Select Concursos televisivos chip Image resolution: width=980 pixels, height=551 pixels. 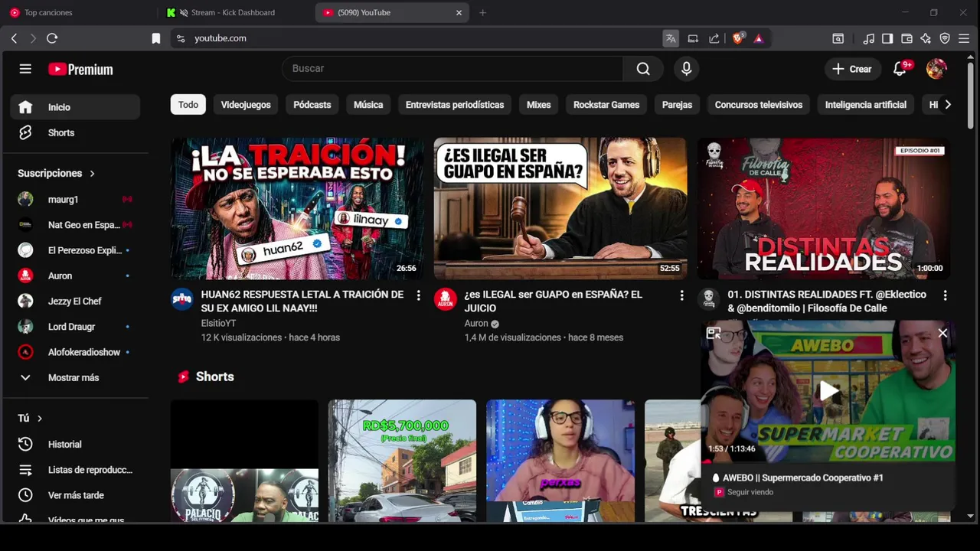click(759, 105)
